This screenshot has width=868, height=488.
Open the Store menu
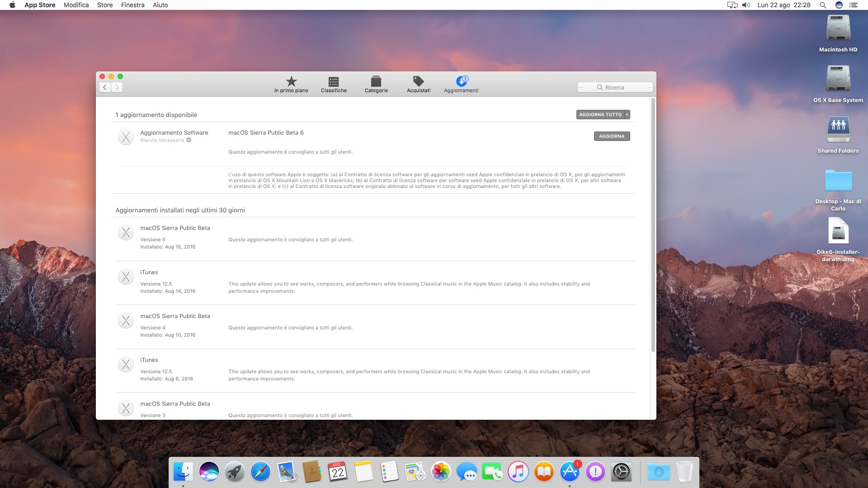(x=105, y=5)
